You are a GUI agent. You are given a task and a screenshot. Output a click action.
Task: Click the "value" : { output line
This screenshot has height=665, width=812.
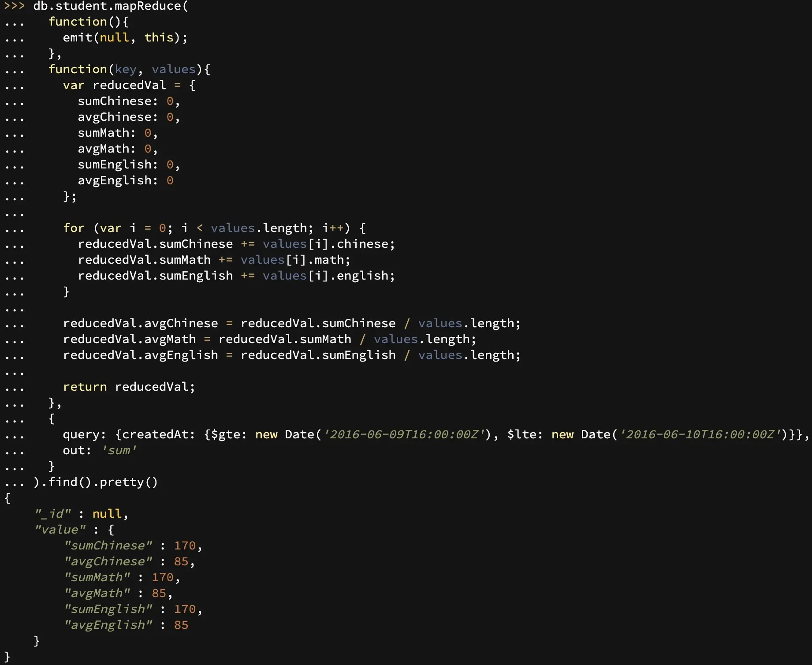74,530
